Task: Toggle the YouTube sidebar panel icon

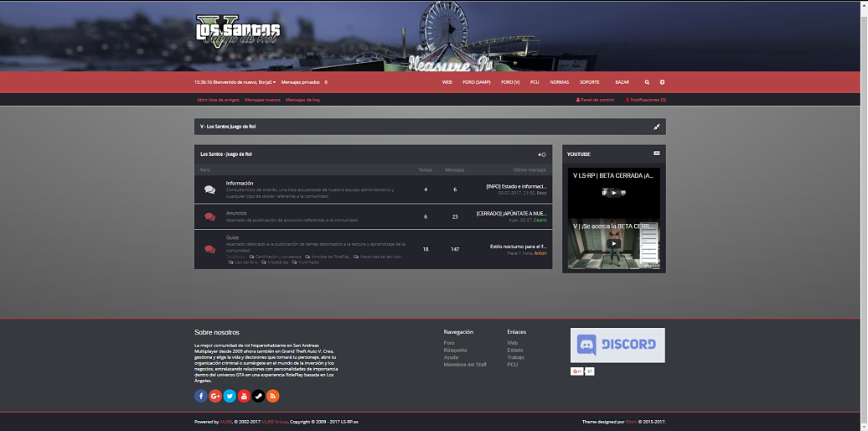Action: pos(657,153)
